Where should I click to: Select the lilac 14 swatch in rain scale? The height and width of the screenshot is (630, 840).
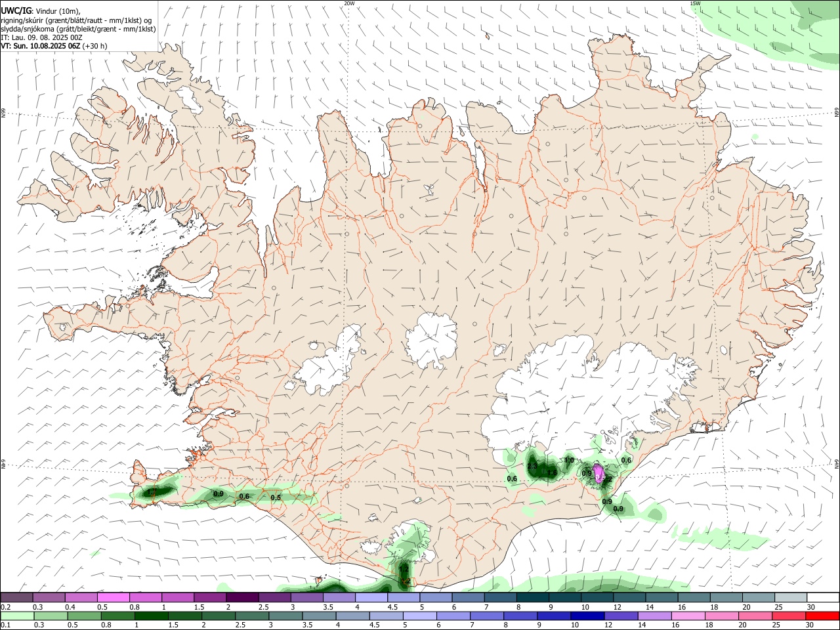(x=654, y=616)
